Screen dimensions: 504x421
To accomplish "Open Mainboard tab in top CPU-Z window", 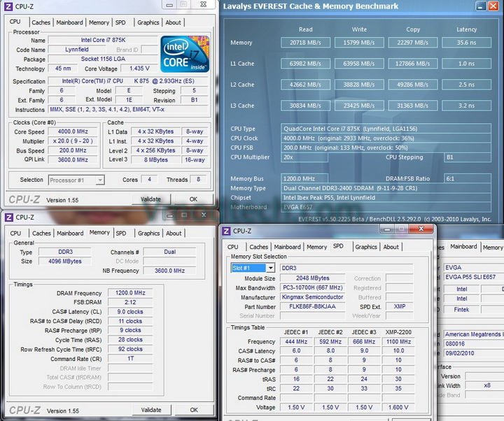I will coord(69,22).
